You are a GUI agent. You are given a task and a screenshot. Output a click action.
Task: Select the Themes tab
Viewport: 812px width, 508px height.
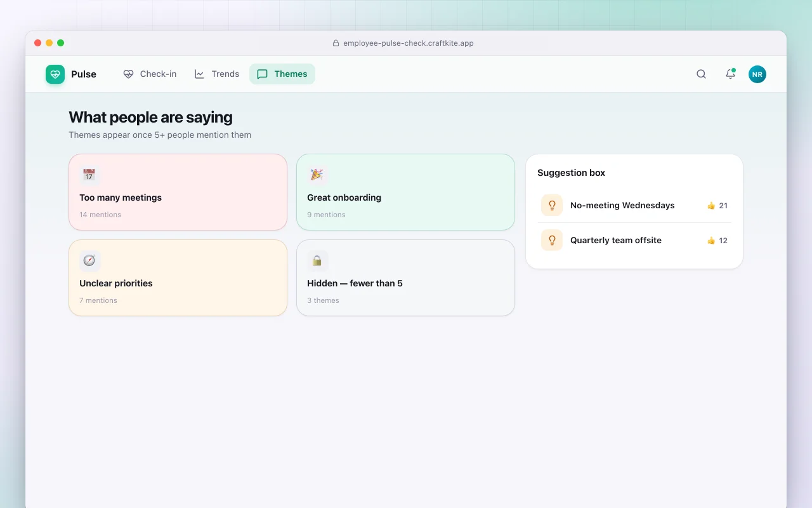pos(282,74)
